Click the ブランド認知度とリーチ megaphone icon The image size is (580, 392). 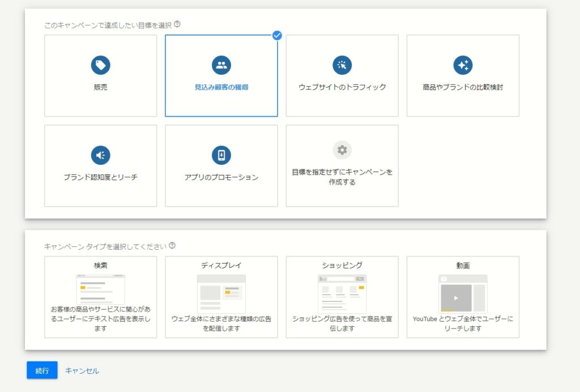tap(101, 155)
